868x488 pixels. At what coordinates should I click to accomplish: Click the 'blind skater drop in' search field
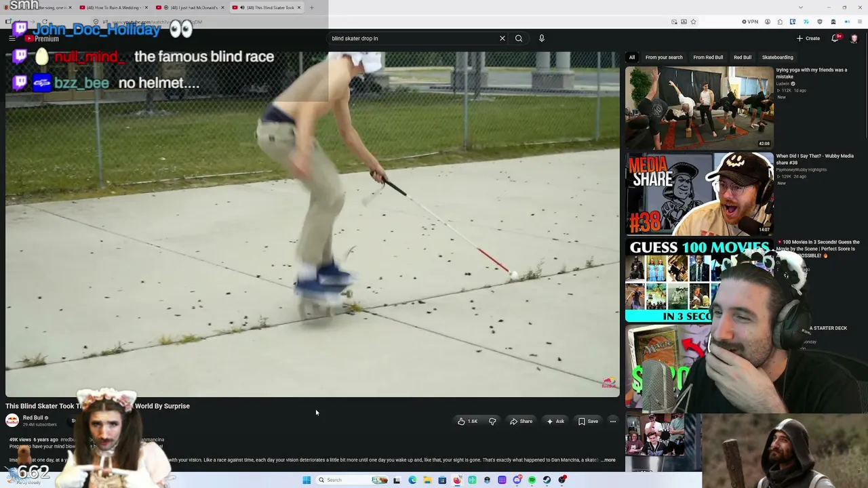click(x=414, y=39)
